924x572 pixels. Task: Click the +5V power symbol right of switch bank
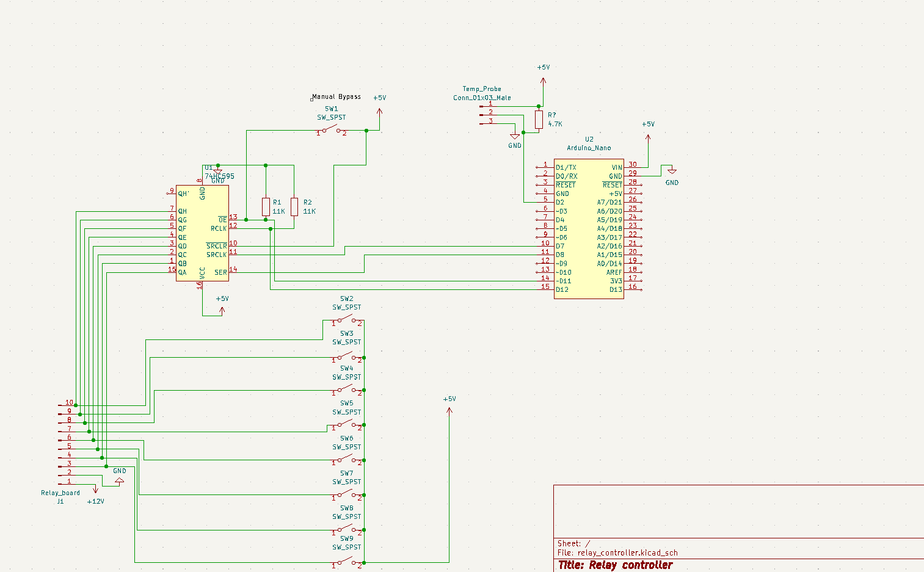(449, 411)
